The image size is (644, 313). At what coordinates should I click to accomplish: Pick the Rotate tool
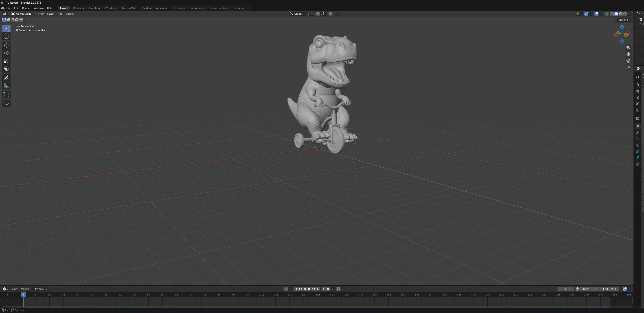tap(6, 53)
